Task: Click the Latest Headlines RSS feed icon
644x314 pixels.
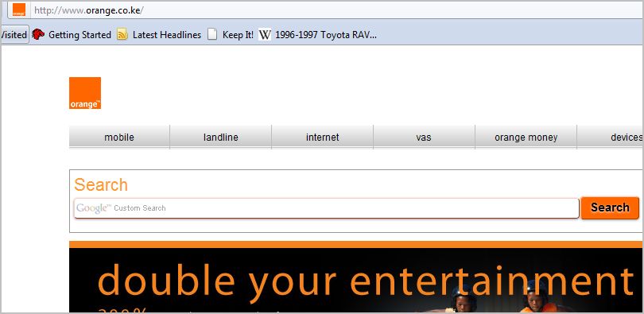Action: [122, 35]
